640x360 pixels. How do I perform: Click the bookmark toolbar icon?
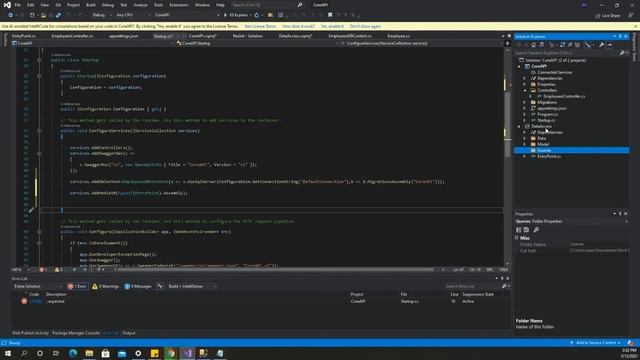click(330, 15)
